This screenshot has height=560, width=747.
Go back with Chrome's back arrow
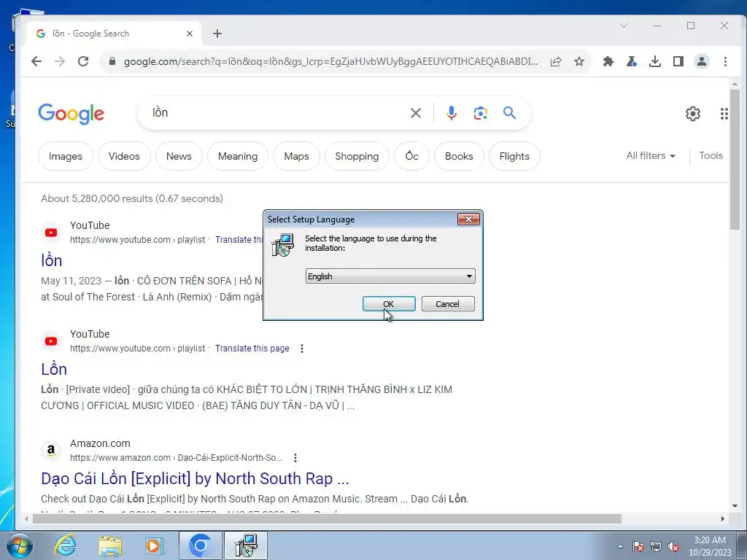[x=36, y=61]
